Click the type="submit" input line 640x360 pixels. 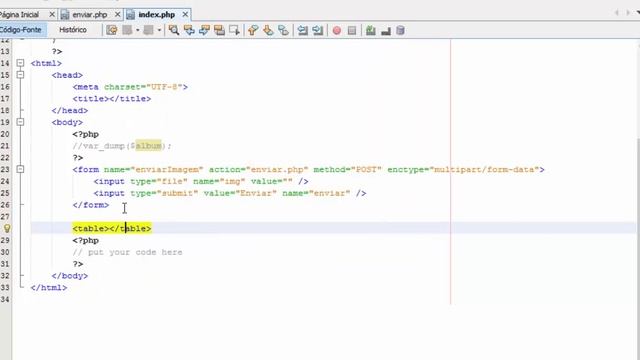pyautogui.click(x=230, y=193)
